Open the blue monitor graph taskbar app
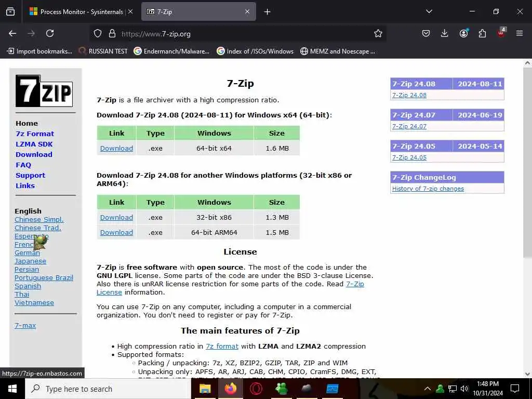This screenshot has width=532, height=399. 332,389
